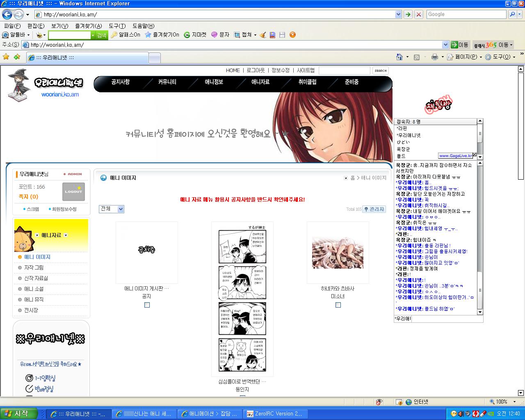Click the ZeroIRC taskbar button
The image size is (525, 420).
(x=275, y=414)
